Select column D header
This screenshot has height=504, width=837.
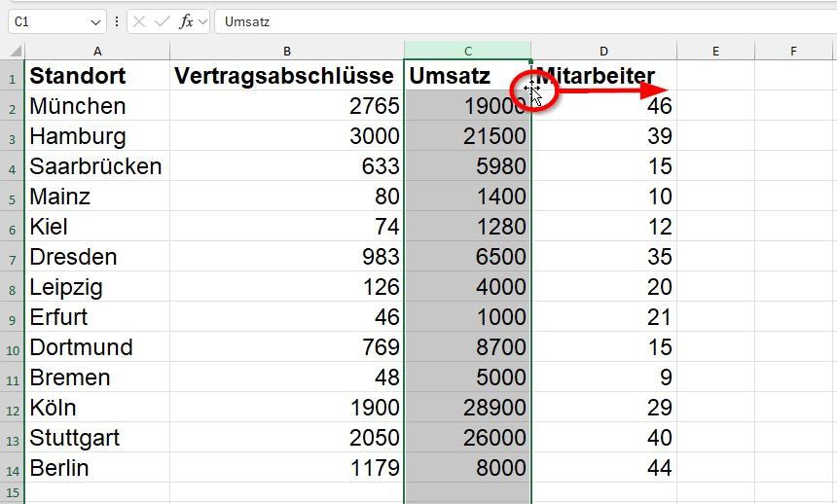pos(604,52)
